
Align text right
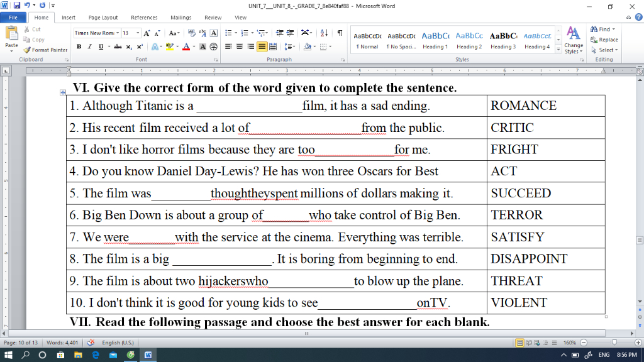coord(250,47)
